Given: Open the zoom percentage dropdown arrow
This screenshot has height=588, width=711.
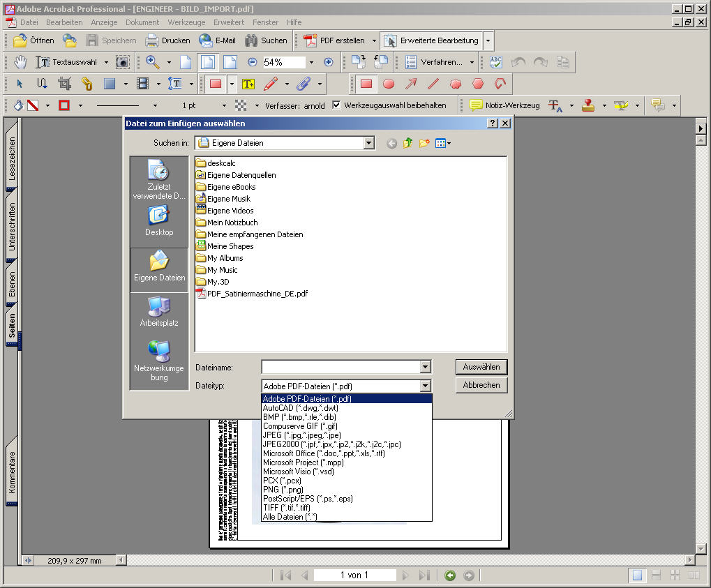Looking at the screenshot, I should tap(311, 62).
